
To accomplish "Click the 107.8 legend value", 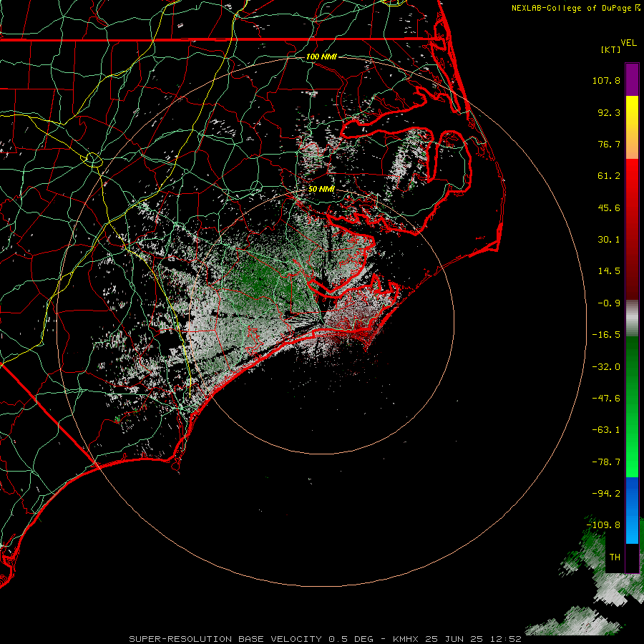I will pos(606,80).
